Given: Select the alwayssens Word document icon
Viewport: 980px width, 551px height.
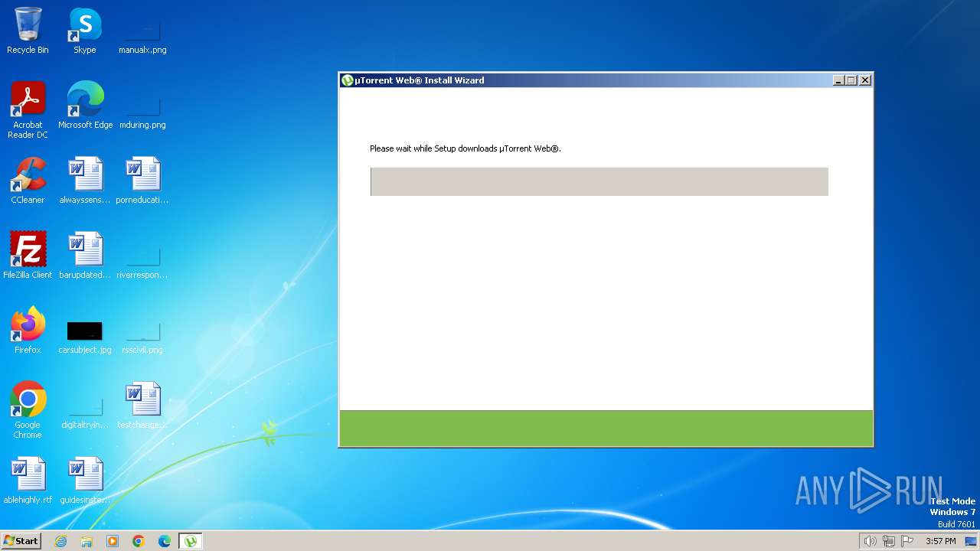Looking at the screenshot, I should (85, 181).
